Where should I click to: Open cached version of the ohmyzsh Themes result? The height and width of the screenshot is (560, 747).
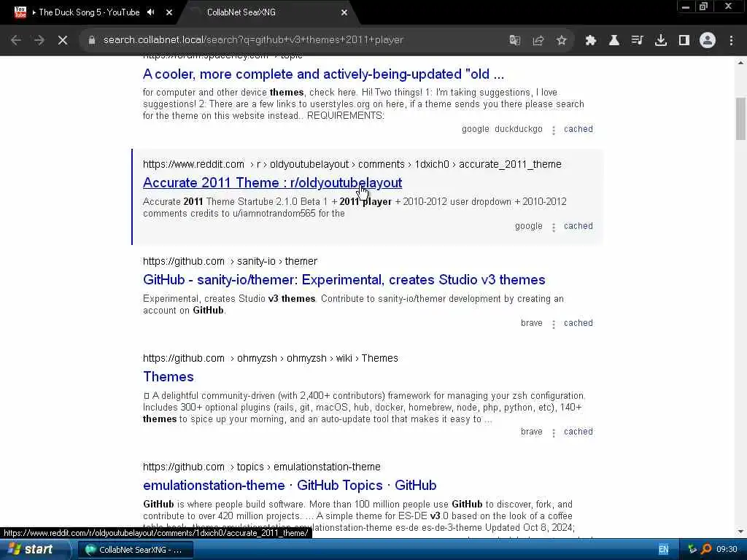tap(578, 432)
